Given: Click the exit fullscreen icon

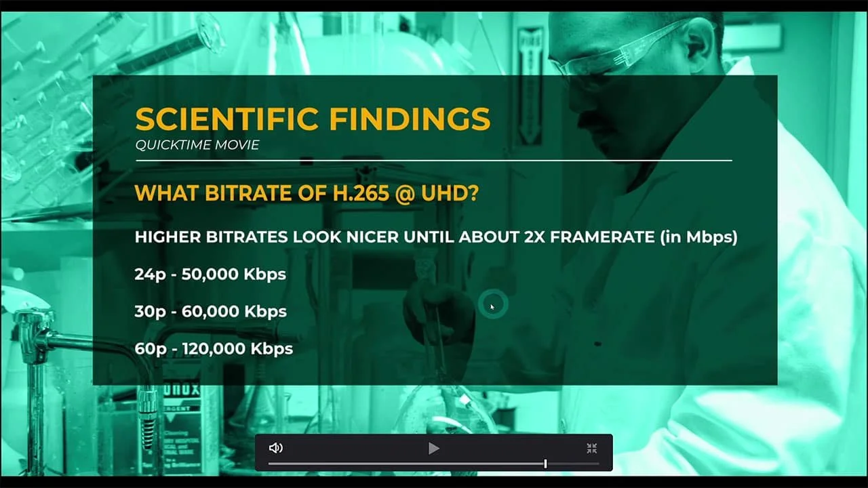Looking at the screenshot, I should (x=591, y=447).
